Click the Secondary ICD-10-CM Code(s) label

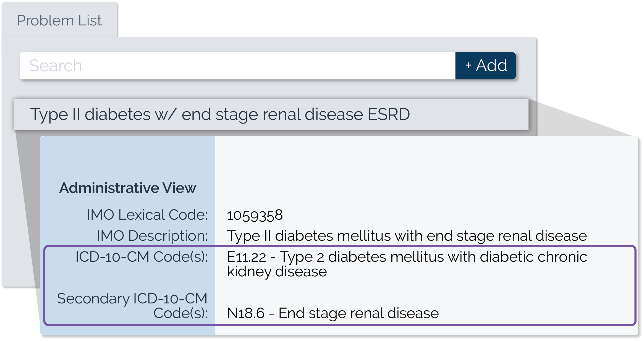132,306
